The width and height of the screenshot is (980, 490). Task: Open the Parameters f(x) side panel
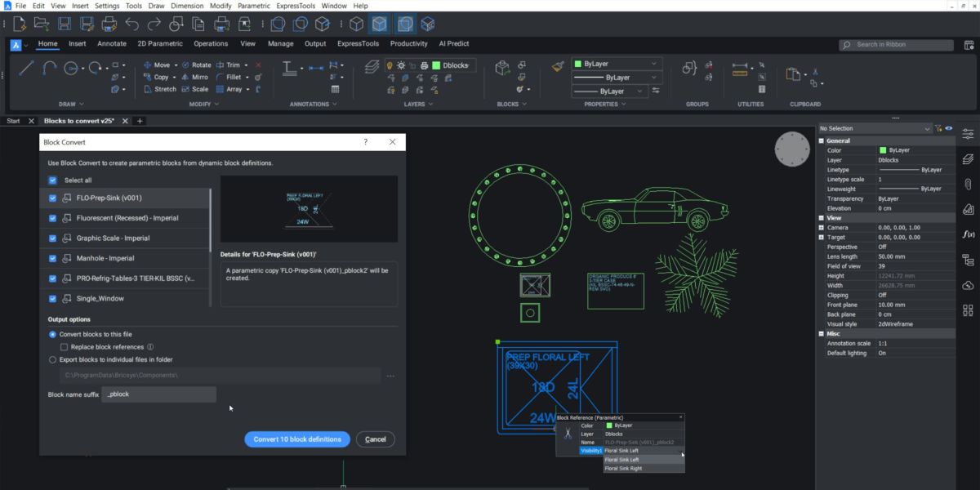point(968,234)
